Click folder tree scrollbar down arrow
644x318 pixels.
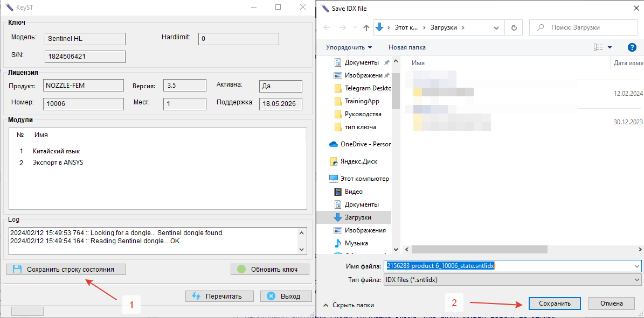tap(396, 249)
